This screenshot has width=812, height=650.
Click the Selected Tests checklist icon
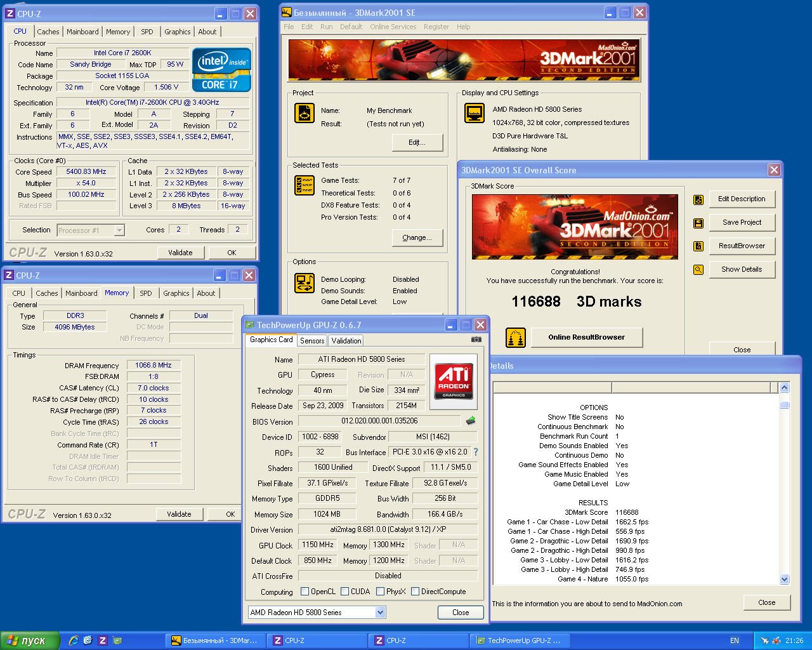coord(304,185)
